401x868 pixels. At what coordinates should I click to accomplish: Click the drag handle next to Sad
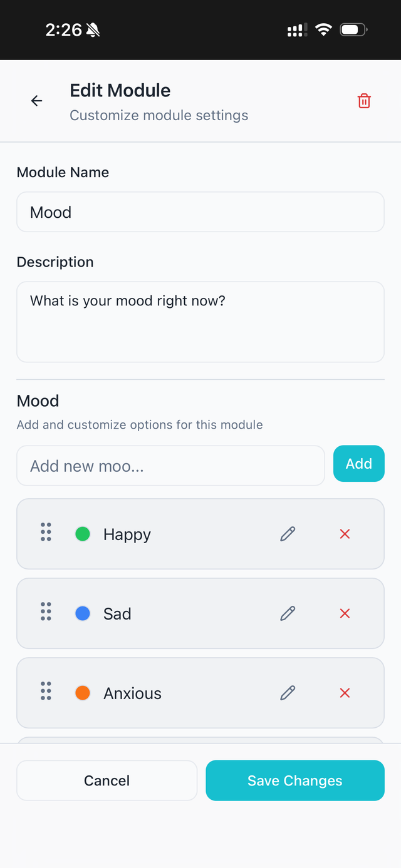click(44, 612)
